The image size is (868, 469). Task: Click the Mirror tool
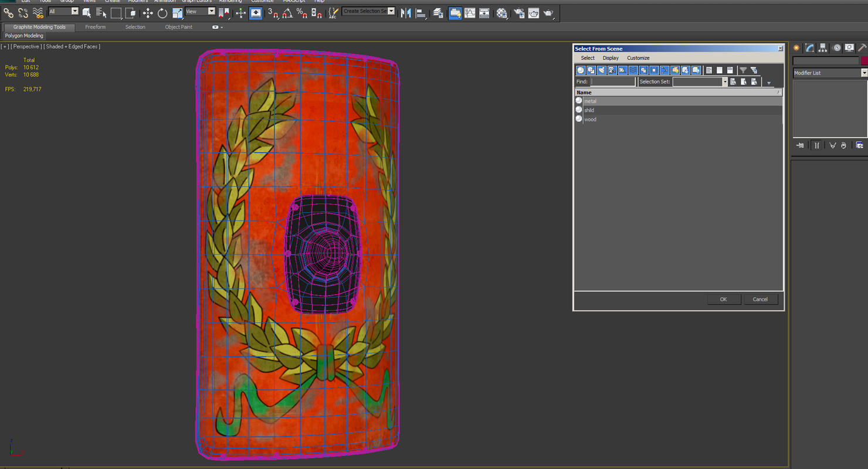(406, 12)
